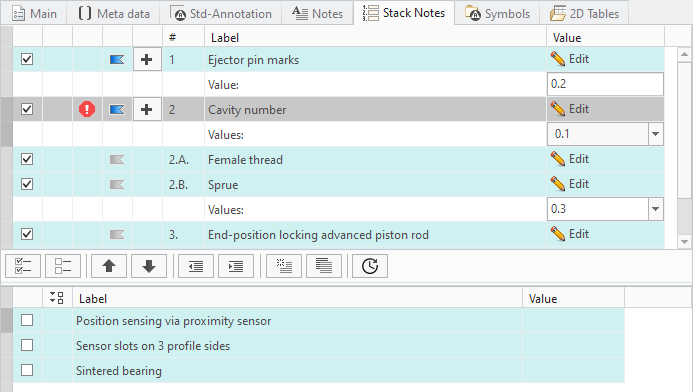Viewport: 693px width, 392px height.
Task: Click Edit for Cavity number
Action: (570, 109)
